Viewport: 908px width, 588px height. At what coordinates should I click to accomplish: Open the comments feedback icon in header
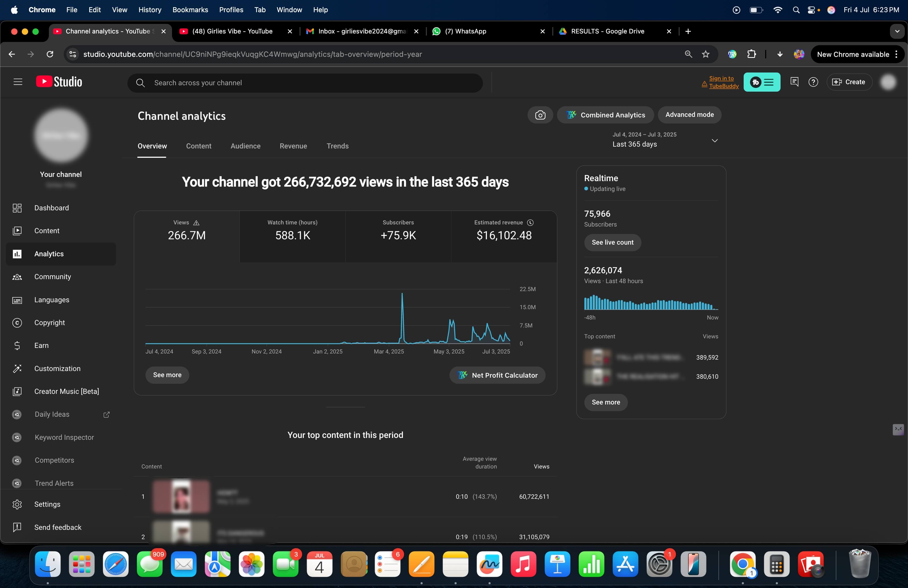(x=794, y=82)
